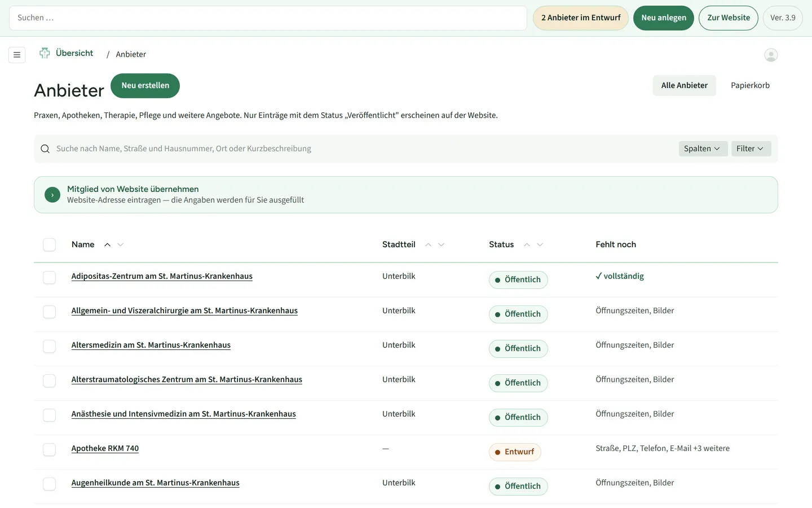
Task: Open Adipositas-Zentrum am St. Martinus-Krankenhaus
Action: pyautogui.click(x=162, y=276)
